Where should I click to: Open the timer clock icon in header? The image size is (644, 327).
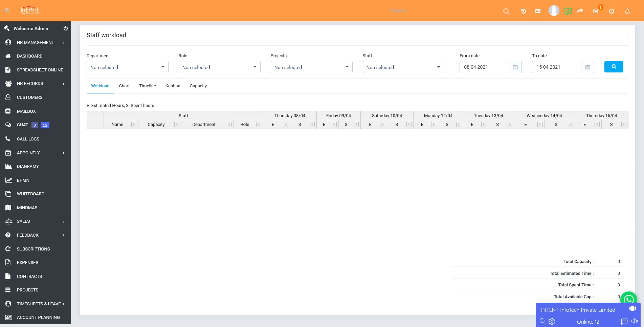pyautogui.click(x=612, y=11)
